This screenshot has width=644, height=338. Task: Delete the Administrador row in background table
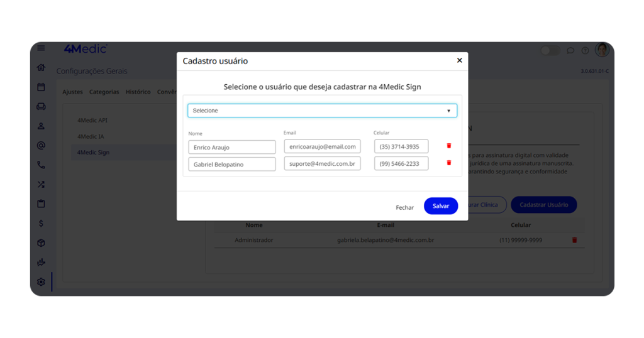[575, 240]
